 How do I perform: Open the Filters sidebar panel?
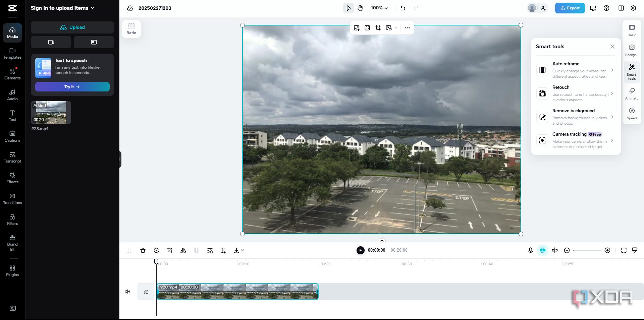coord(12,219)
